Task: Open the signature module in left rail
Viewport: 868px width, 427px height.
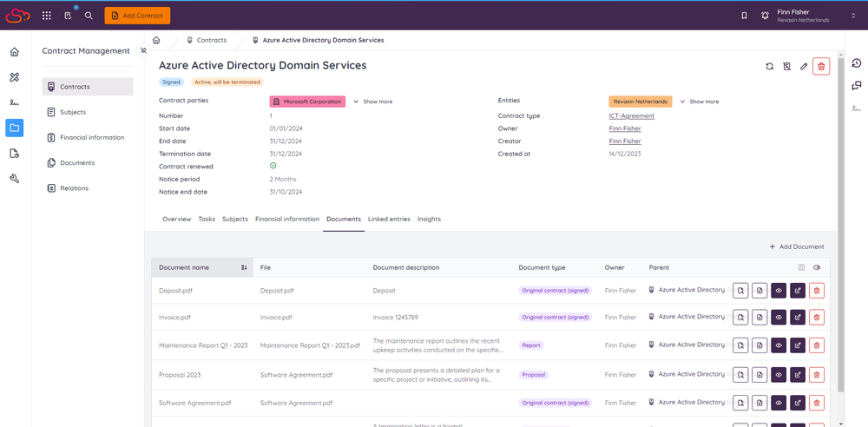Action: (x=15, y=102)
